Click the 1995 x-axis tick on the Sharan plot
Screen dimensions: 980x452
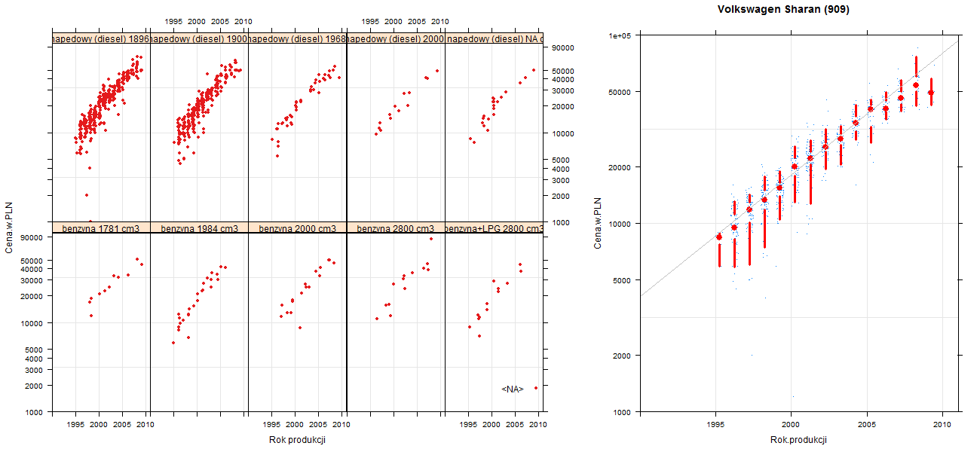715,425
